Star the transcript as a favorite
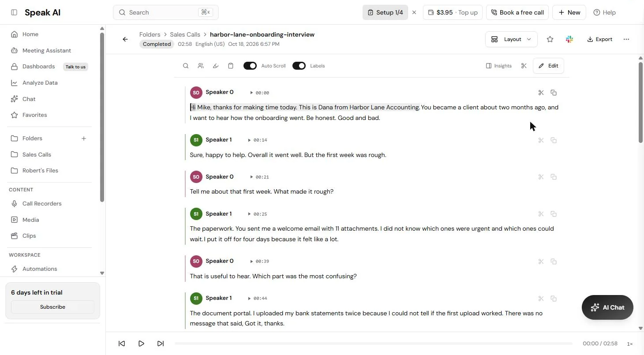The height and width of the screenshot is (355, 644). (550, 39)
